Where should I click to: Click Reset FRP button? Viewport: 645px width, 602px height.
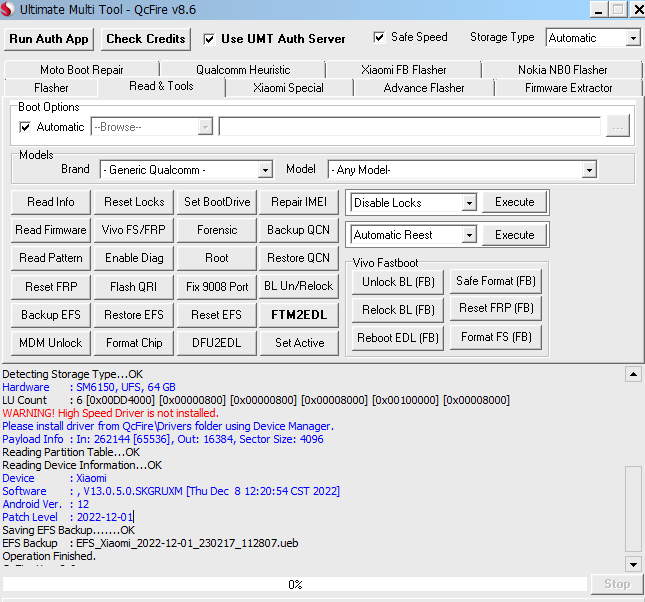tap(51, 286)
